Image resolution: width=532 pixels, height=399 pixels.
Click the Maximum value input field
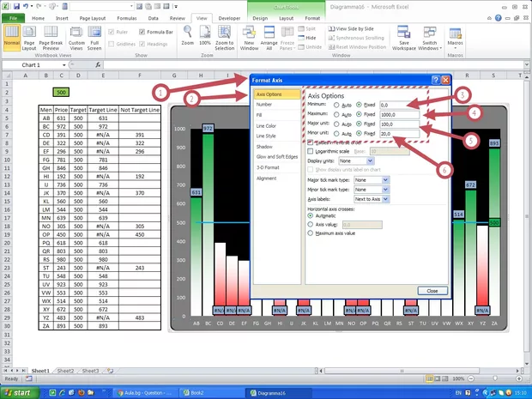coord(398,114)
